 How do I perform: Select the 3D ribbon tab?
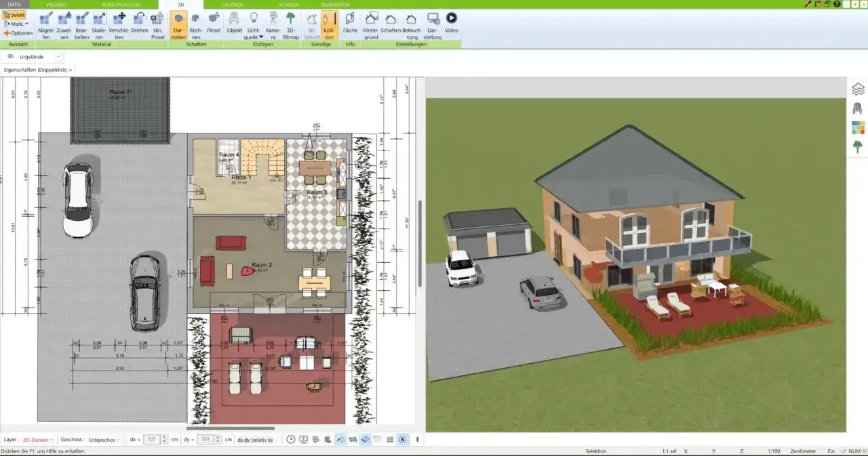pyautogui.click(x=180, y=4)
